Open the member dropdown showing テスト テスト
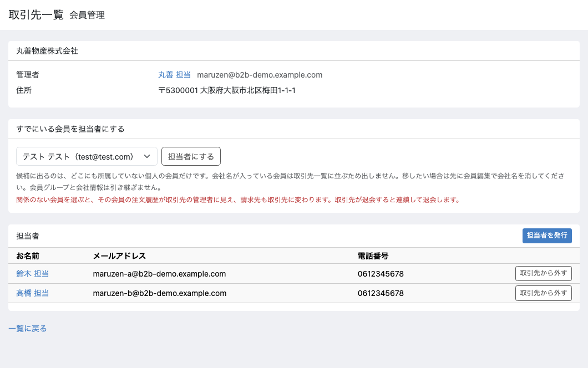Screen dimensions: 588x368 pos(87,156)
